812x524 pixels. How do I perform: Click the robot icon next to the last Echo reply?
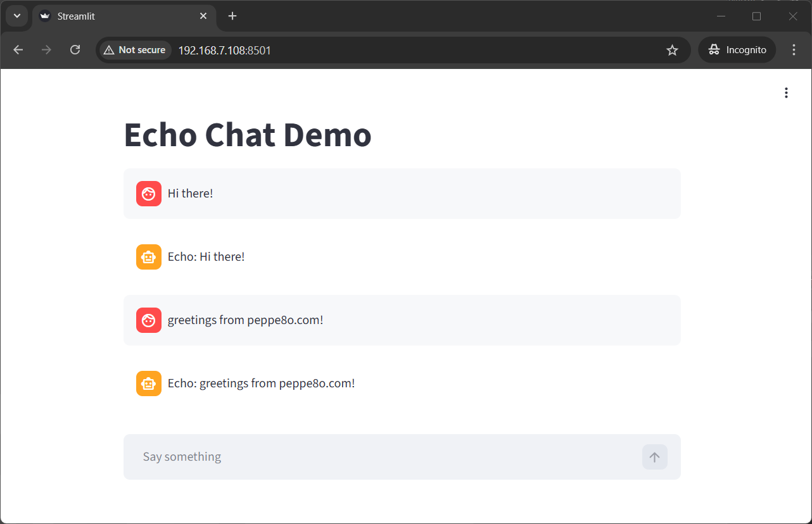point(148,384)
